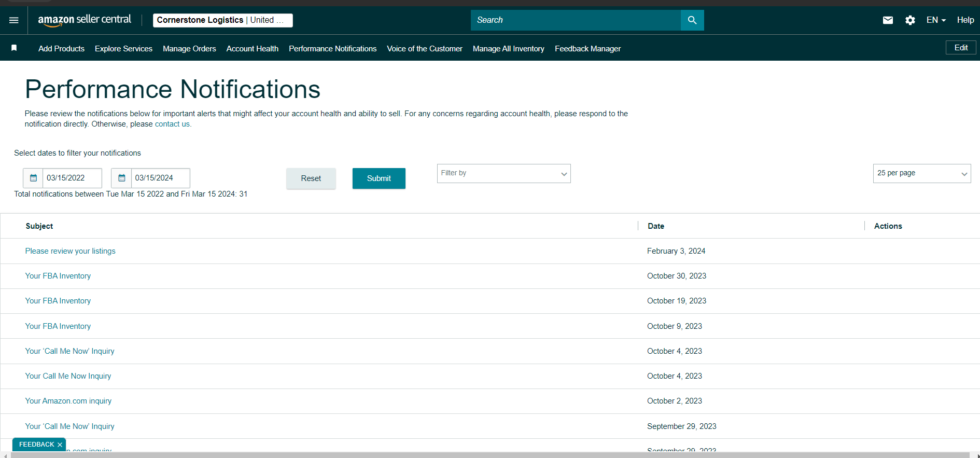The image size is (980, 458).
Task: Click the total notifications count text
Action: click(131, 194)
